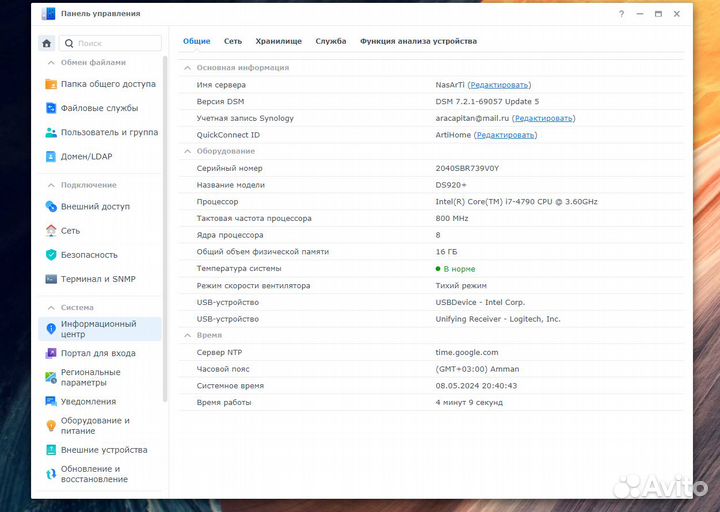720x512 pixels.
Task: Select the Info Center icon (Информационный центр)
Action: (51, 329)
